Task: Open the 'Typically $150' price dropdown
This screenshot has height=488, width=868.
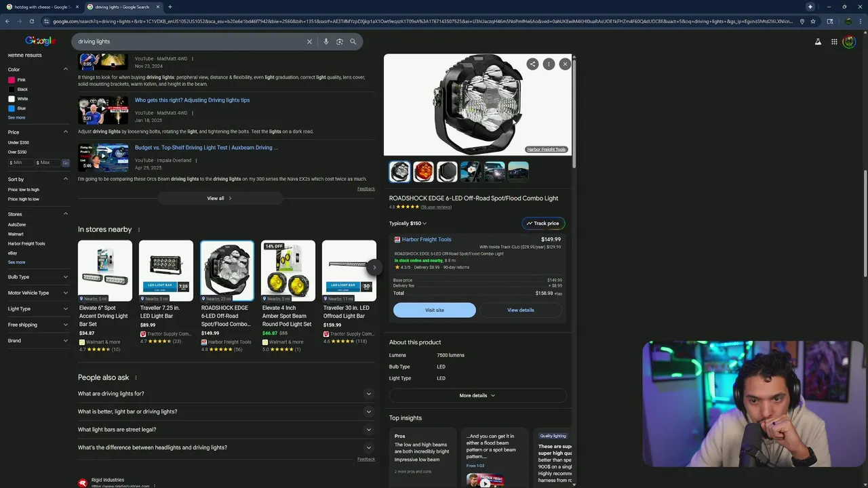Action: (408, 223)
